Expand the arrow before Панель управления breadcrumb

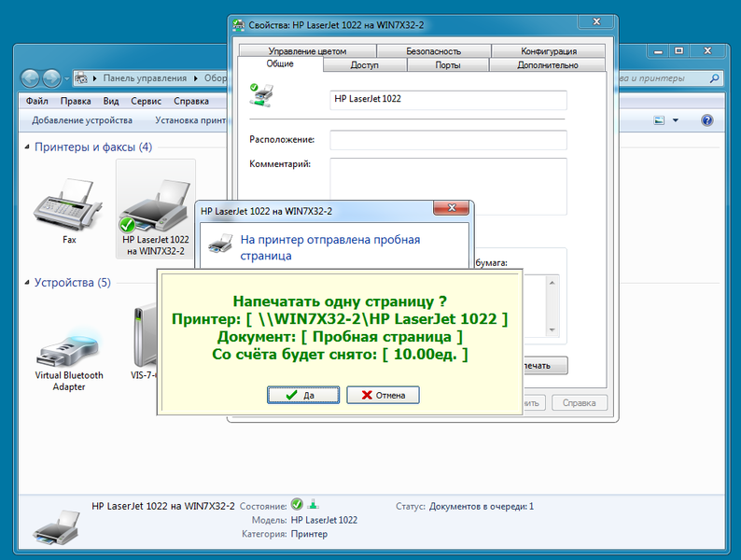click(94, 78)
